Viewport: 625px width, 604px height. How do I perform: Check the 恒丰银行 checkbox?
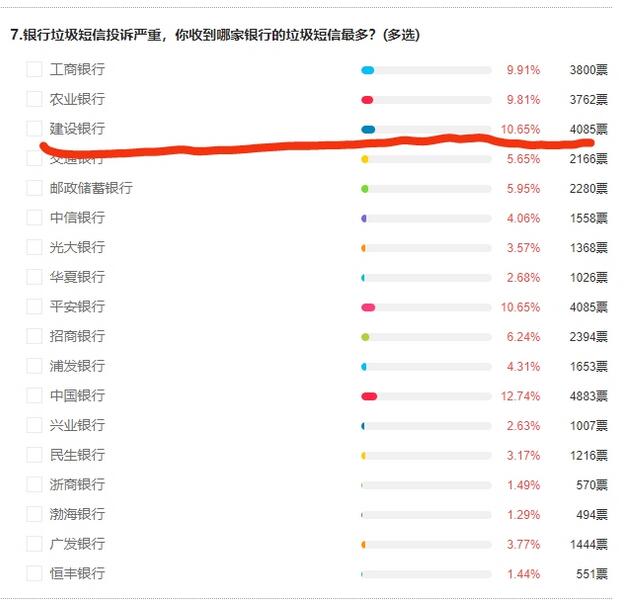(34, 574)
